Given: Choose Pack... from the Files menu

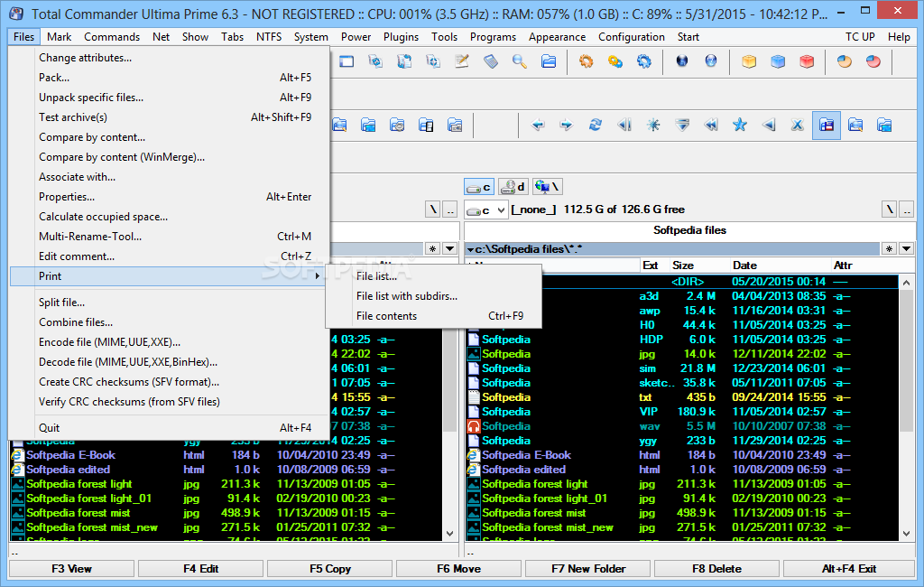Looking at the screenshot, I should point(169,78).
